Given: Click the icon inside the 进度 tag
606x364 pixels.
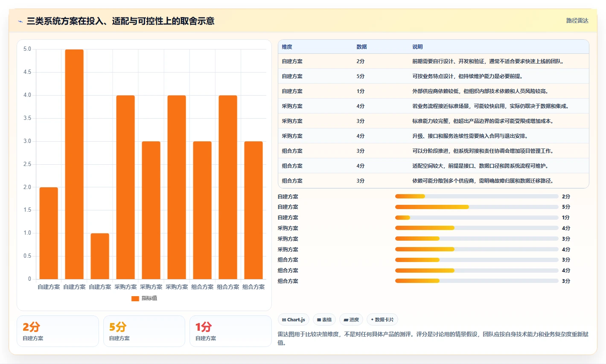Looking at the screenshot, I should click(346, 320).
